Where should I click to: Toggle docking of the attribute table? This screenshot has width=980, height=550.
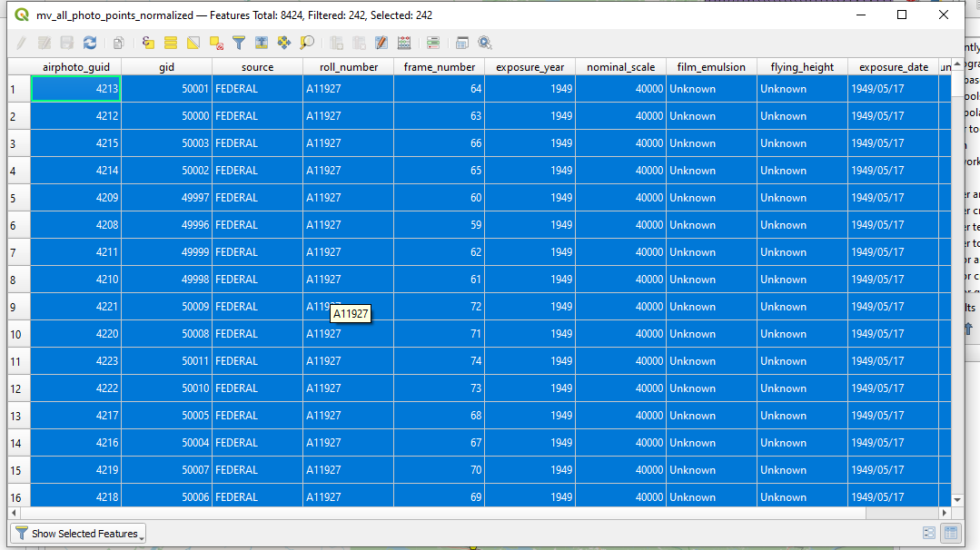click(462, 43)
